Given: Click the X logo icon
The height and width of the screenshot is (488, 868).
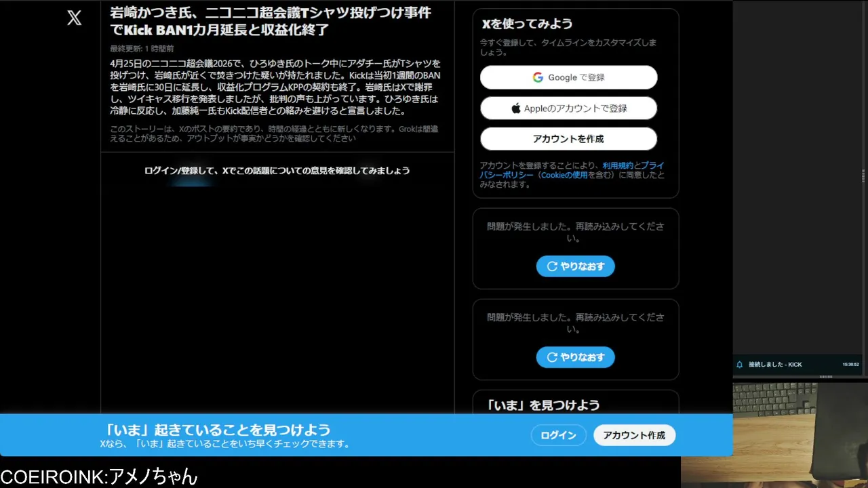Looking at the screenshot, I should [75, 18].
